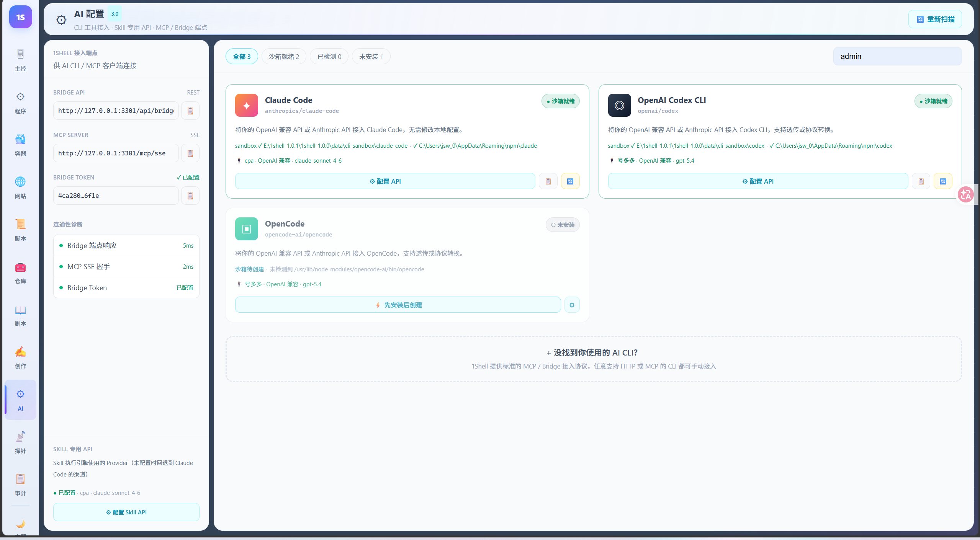Image resolution: width=980 pixels, height=540 pixels.
Task: Toggle the moon theme icon in sidebar
Action: (20, 524)
